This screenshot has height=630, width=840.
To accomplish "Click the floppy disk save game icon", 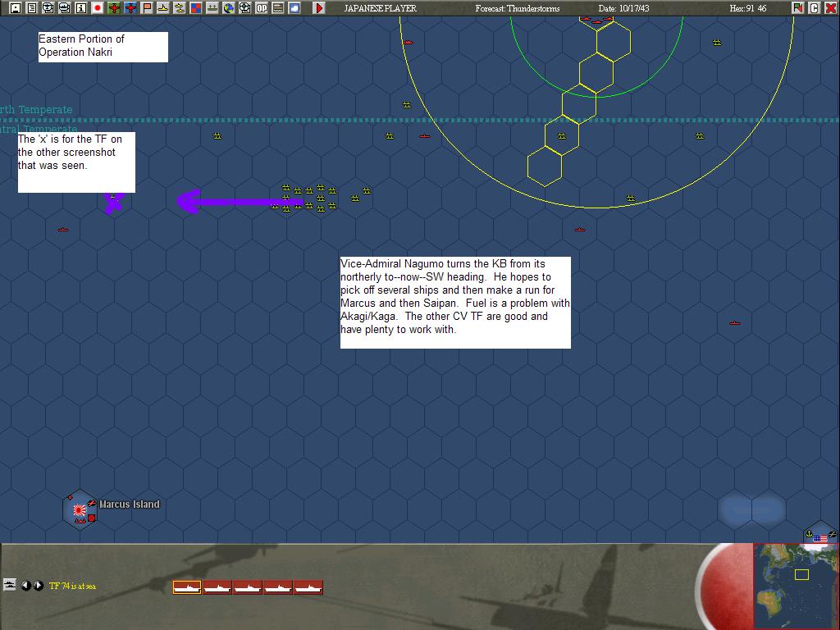I will point(15,8).
